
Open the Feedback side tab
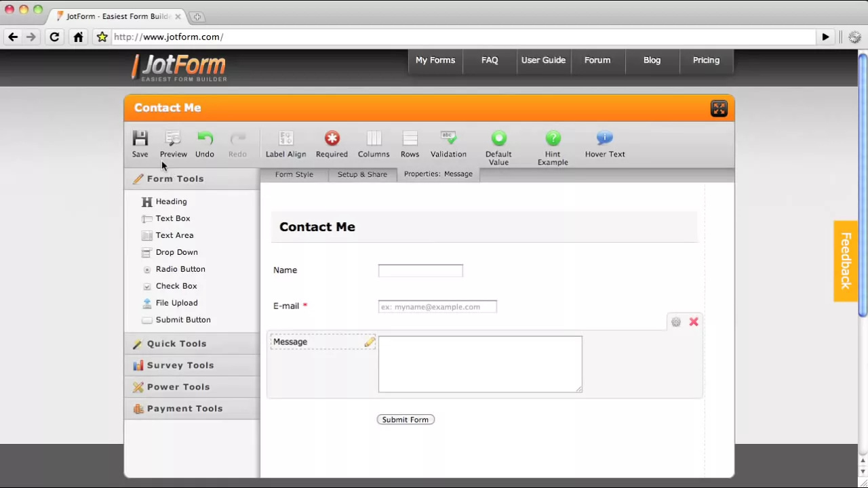pos(846,261)
